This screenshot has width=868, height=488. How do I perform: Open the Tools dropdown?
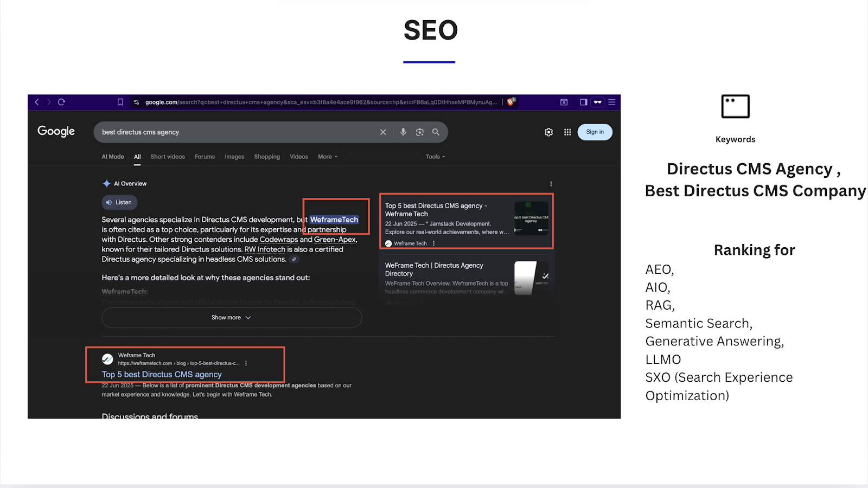coord(433,157)
